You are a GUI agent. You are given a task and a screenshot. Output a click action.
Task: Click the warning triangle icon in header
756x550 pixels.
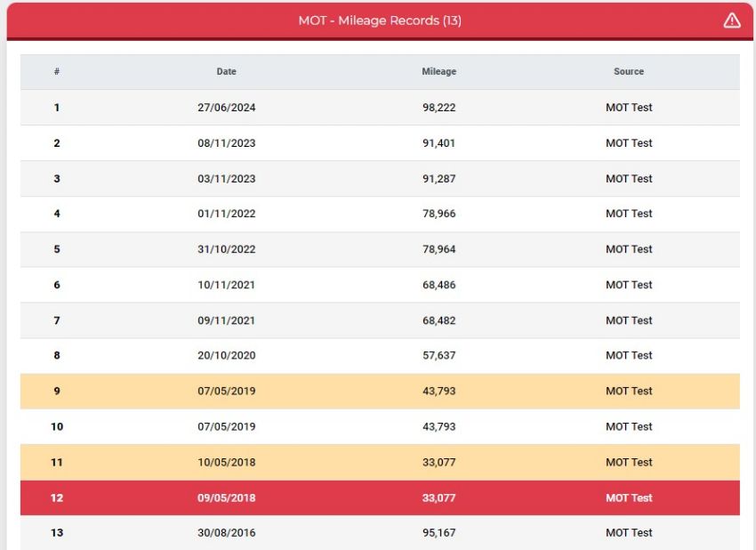coord(731,20)
